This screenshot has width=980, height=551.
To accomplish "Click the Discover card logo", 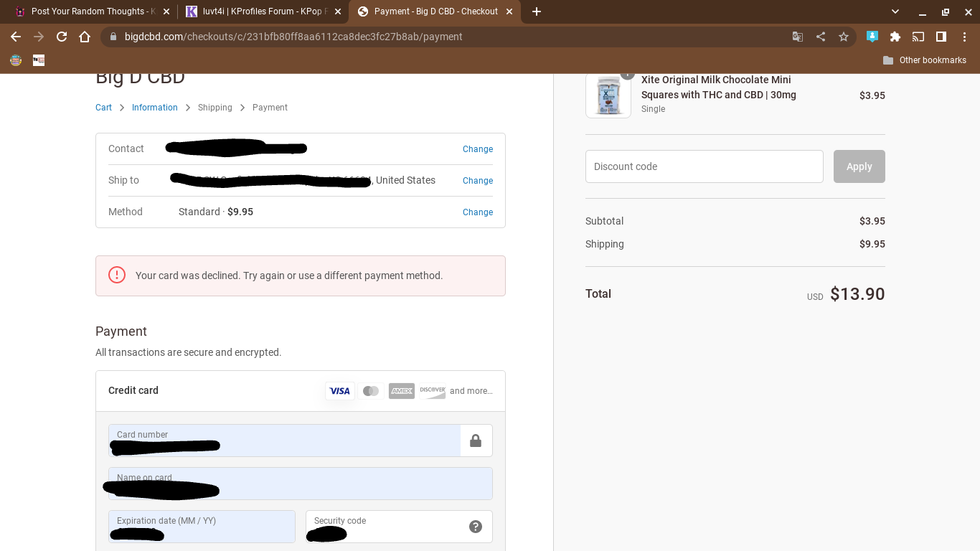I will pyautogui.click(x=433, y=391).
